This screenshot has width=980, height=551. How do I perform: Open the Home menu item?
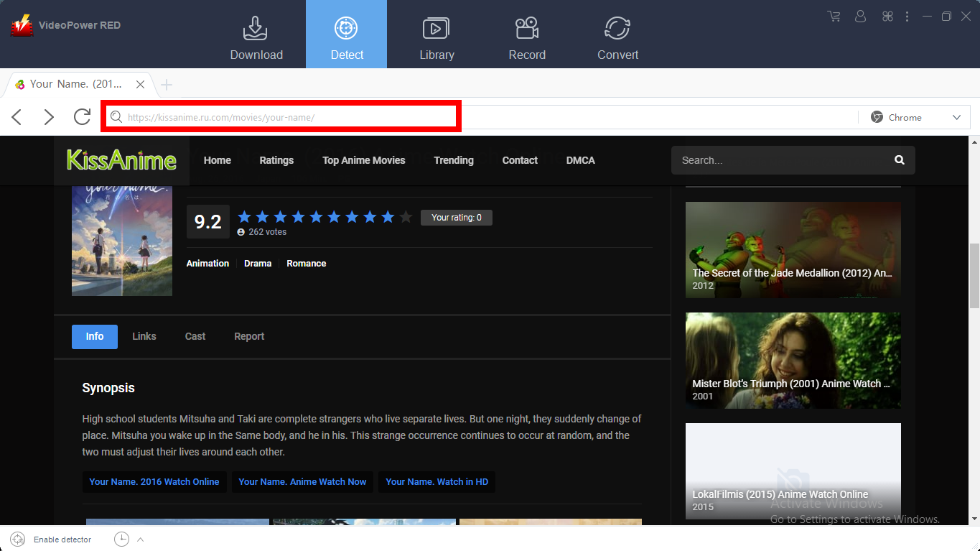pyautogui.click(x=218, y=160)
